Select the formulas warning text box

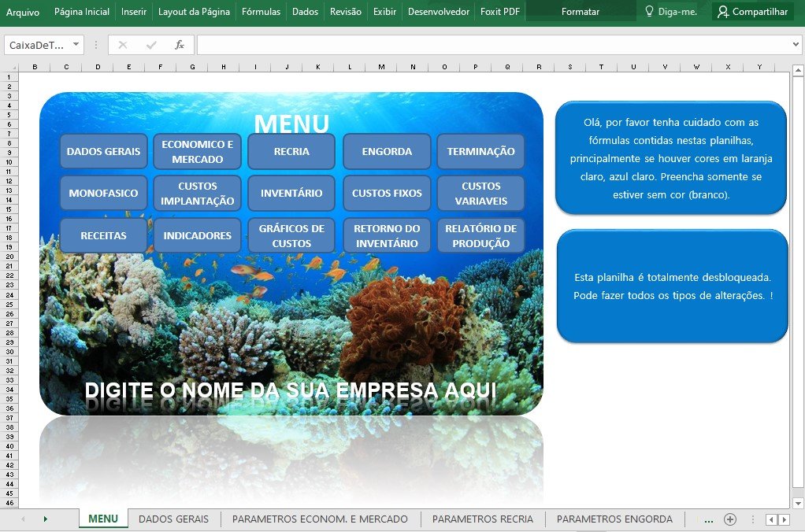tap(671, 158)
